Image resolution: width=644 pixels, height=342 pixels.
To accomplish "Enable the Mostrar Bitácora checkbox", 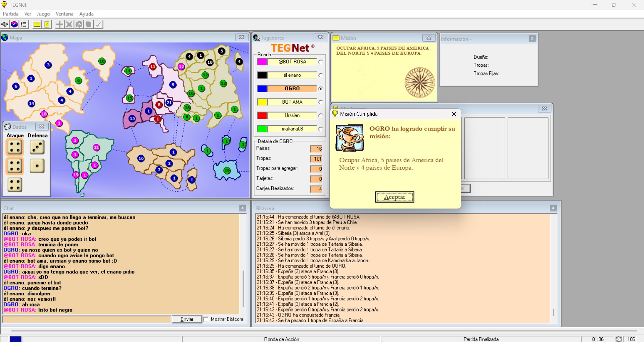I will (x=206, y=319).
